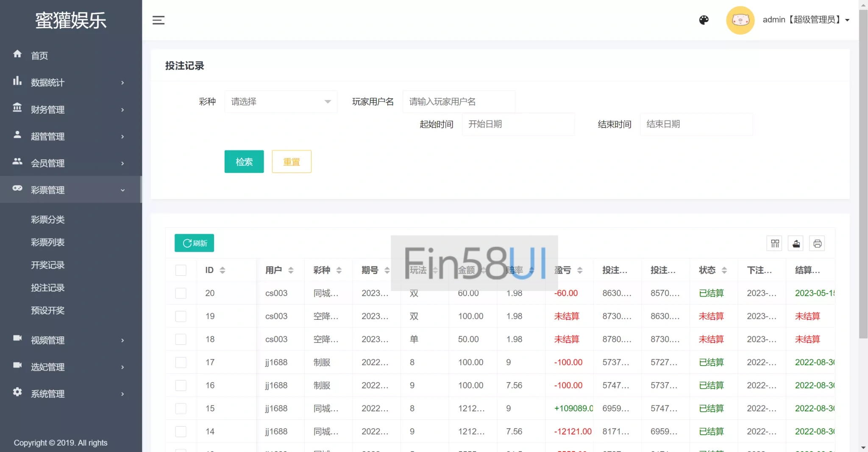Open the column filter grid icon

(x=775, y=244)
